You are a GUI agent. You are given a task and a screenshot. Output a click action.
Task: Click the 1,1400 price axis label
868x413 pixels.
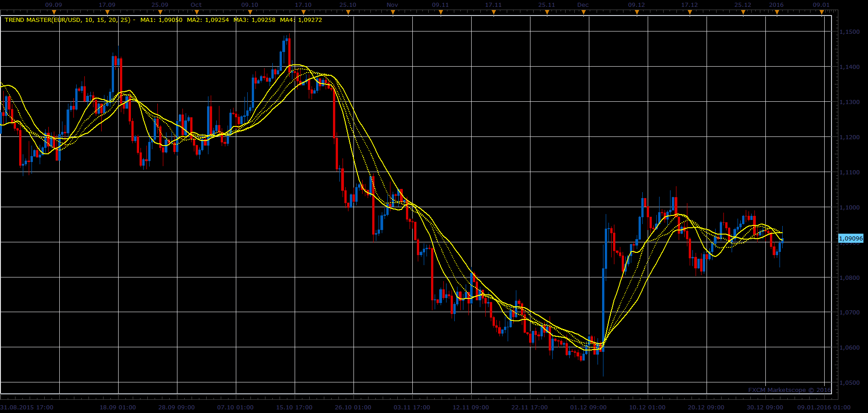pos(849,67)
